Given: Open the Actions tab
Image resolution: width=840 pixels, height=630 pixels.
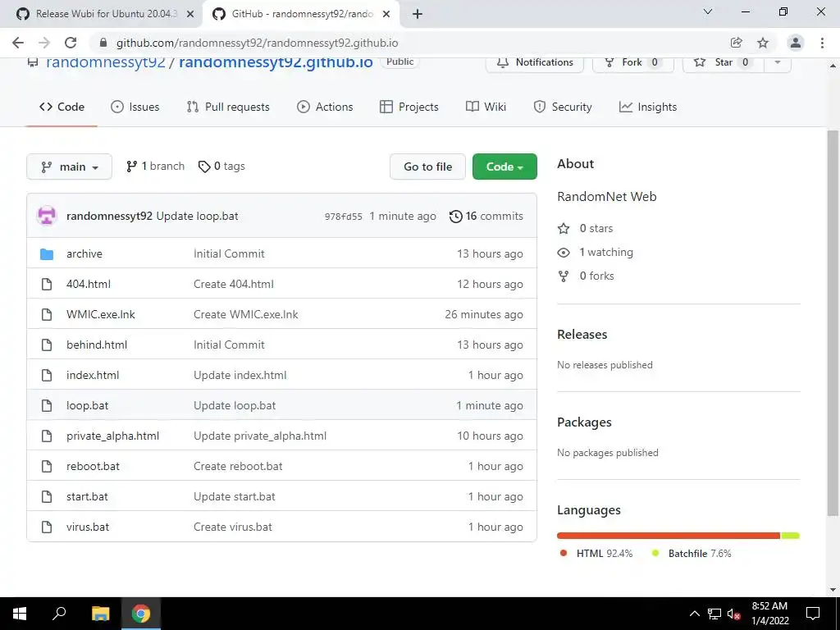Looking at the screenshot, I should click(x=325, y=107).
